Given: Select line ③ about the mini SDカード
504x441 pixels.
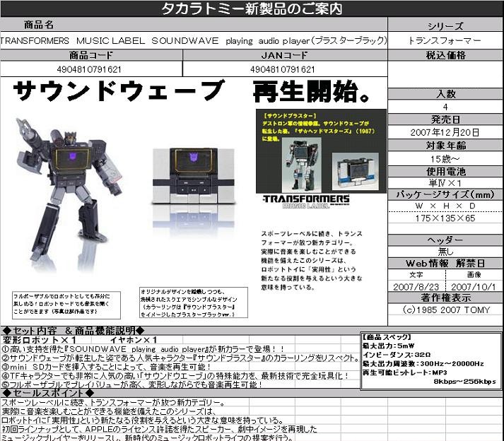Looking at the screenshot, I should 107,367.
